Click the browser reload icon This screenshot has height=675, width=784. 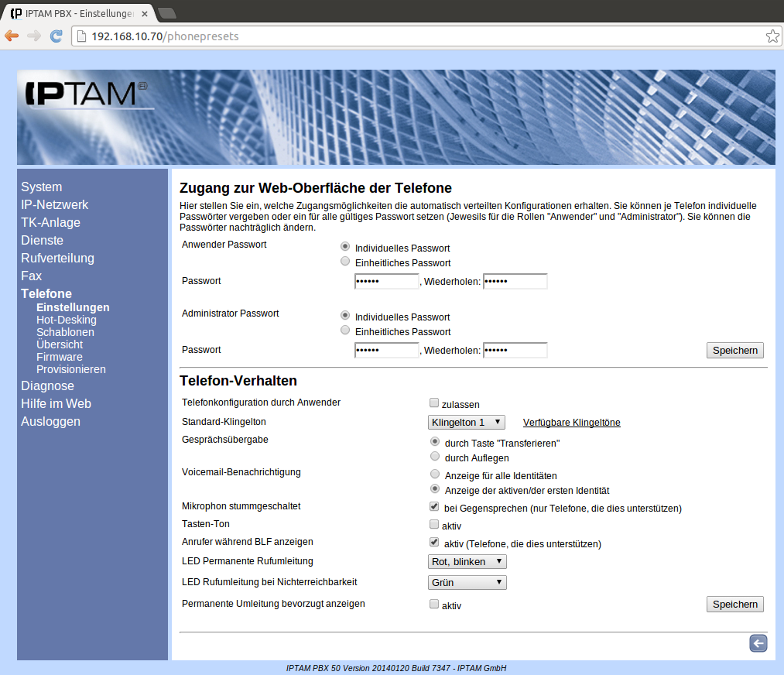tap(56, 36)
